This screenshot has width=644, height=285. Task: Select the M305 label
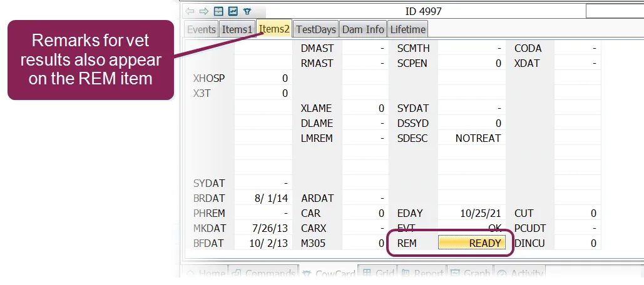(313, 244)
